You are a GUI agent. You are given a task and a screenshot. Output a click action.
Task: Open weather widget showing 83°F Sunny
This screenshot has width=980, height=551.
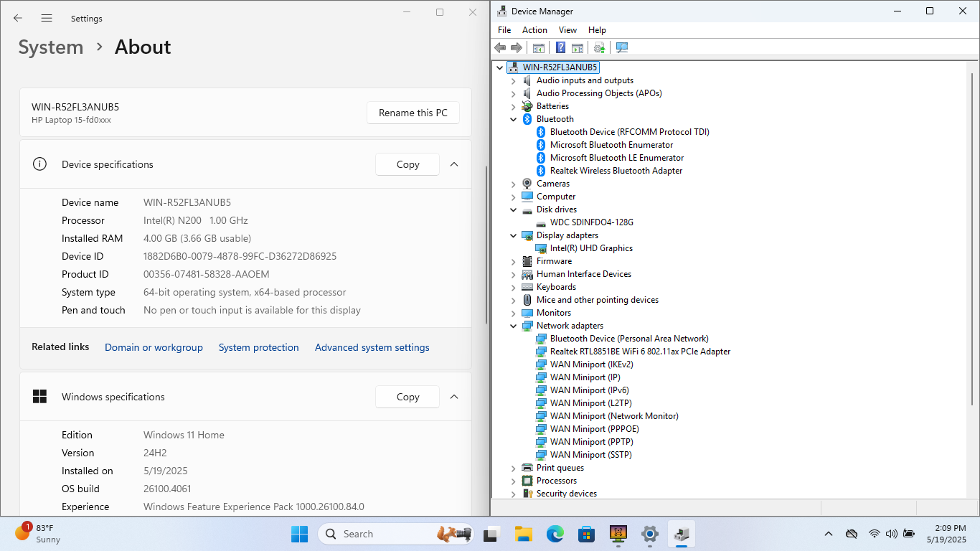[38, 534]
